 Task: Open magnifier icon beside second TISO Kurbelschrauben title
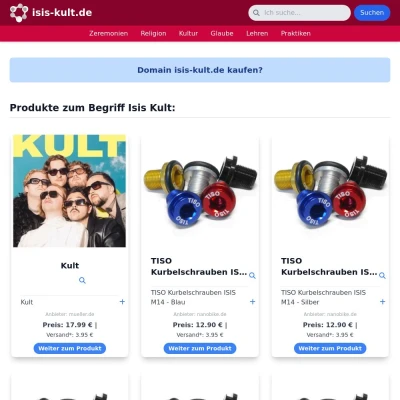(x=382, y=275)
